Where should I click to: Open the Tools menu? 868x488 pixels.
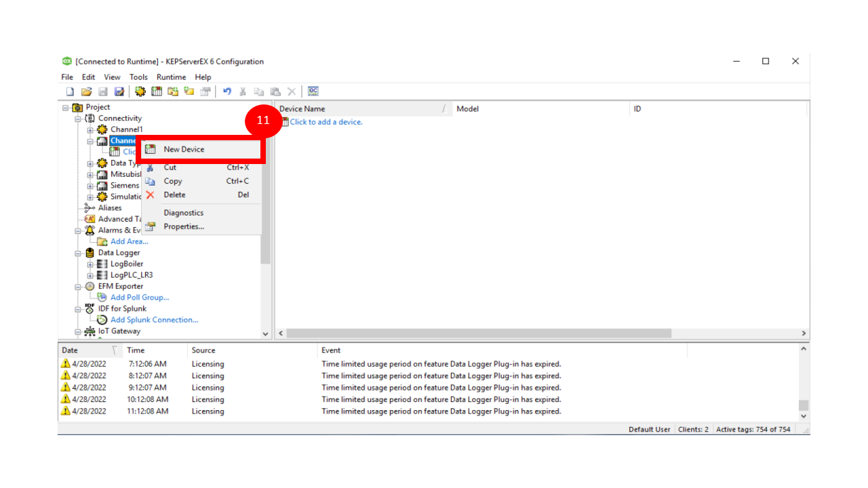pyautogui.click(x=138, y=77)
